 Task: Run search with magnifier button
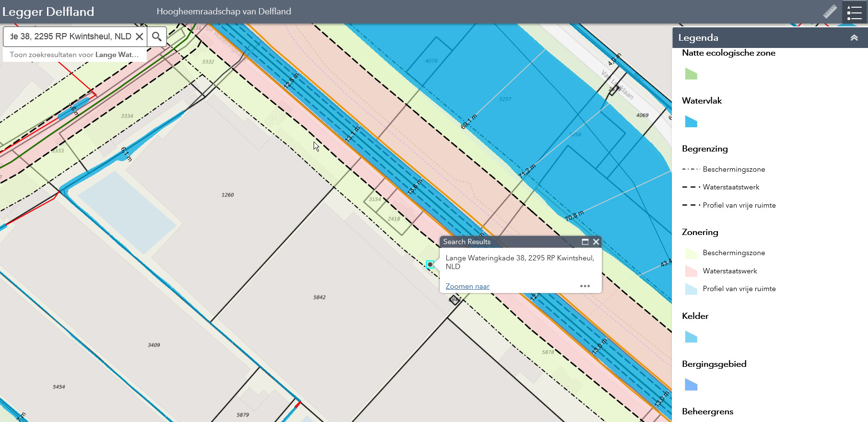pyautogui.click(x=157, y=36)
